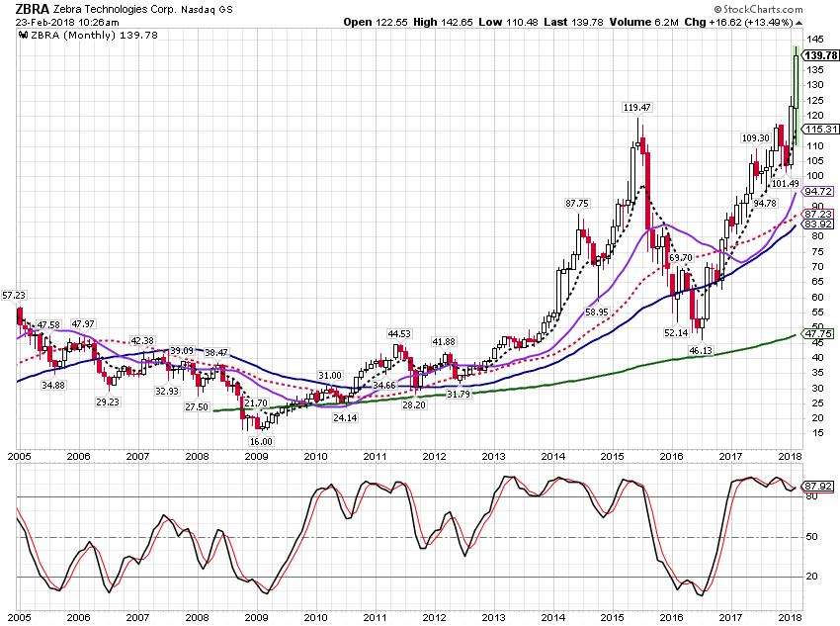Click the blue 83.92 moving average tag
The image size is (840, 626).
818,224
